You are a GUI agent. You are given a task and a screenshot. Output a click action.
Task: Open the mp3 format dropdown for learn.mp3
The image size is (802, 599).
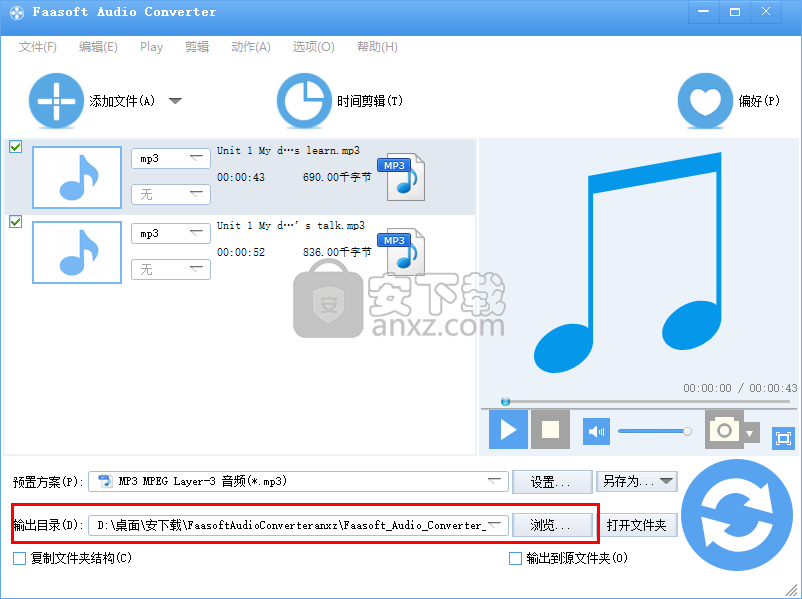171,159
